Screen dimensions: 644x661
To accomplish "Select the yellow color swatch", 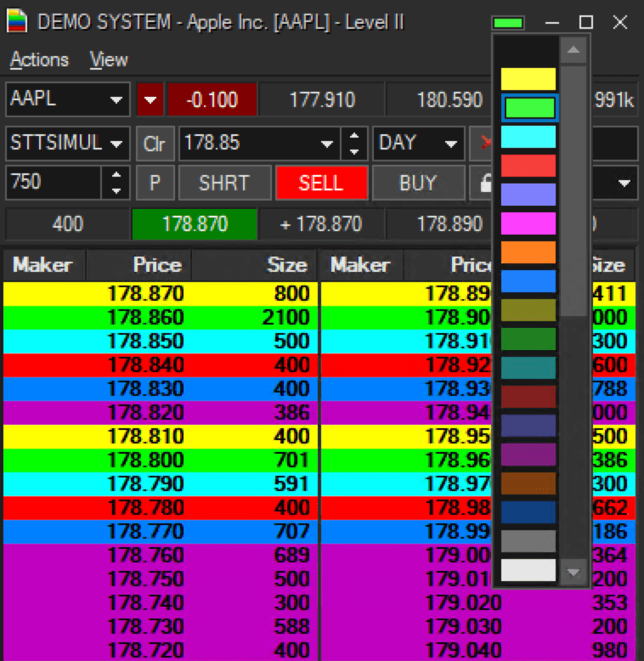I will point(528,79).
